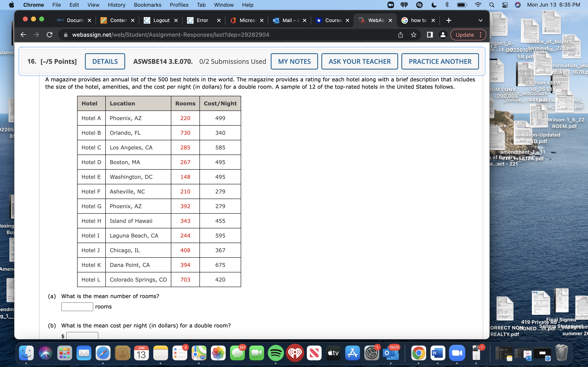Toggle Wi-Fi from the menu bar icon
Screen dimensions: 588x367
(478, 5)
